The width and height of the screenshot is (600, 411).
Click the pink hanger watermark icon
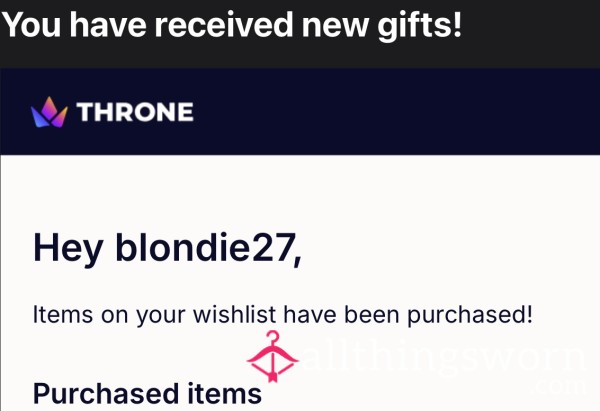click(272, 356)
